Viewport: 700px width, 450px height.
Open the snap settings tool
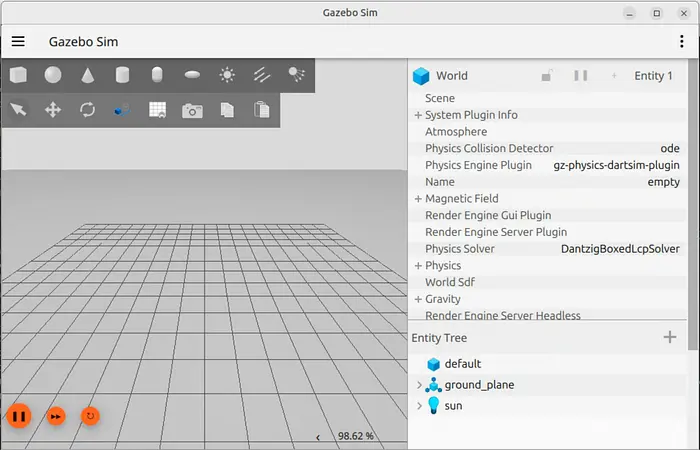click(x=122, y=110)
